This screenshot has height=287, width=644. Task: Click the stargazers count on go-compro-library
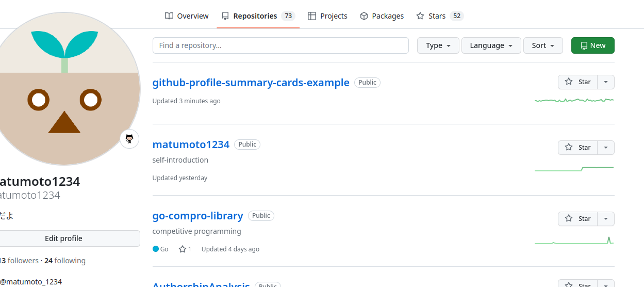185,249
